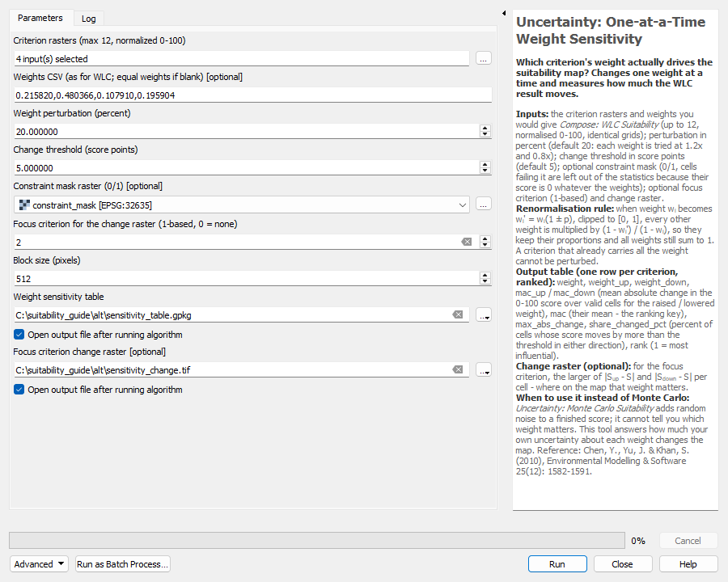
Task: Open the Help documentation
Action: (688, 564)
